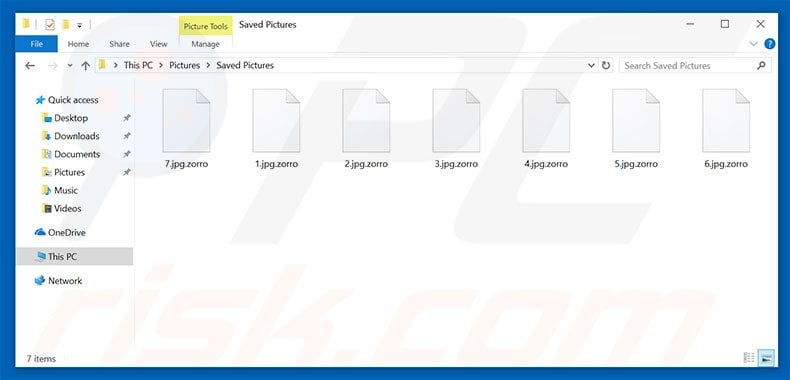The height and width of the screenshot is (380, 790).
Task: Open OneDrive in navigation pane
Action: tap(67, 233)
